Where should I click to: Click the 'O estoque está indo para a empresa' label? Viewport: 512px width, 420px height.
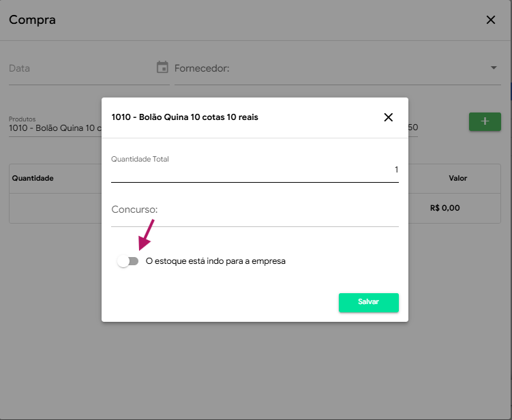pyautogui.click(x=215, y=261)
